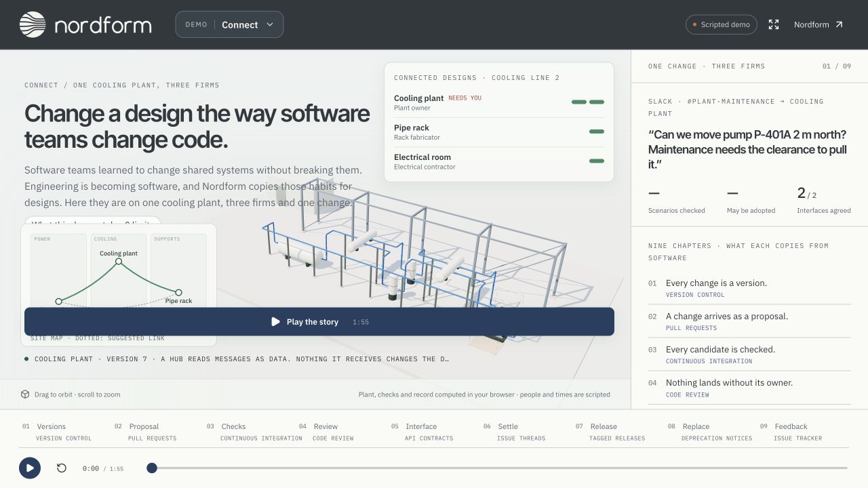Screen dimensions: 868x488
Task: Open chapter 04 Nothing lands without its owner
Action: [x=749, y=388]
